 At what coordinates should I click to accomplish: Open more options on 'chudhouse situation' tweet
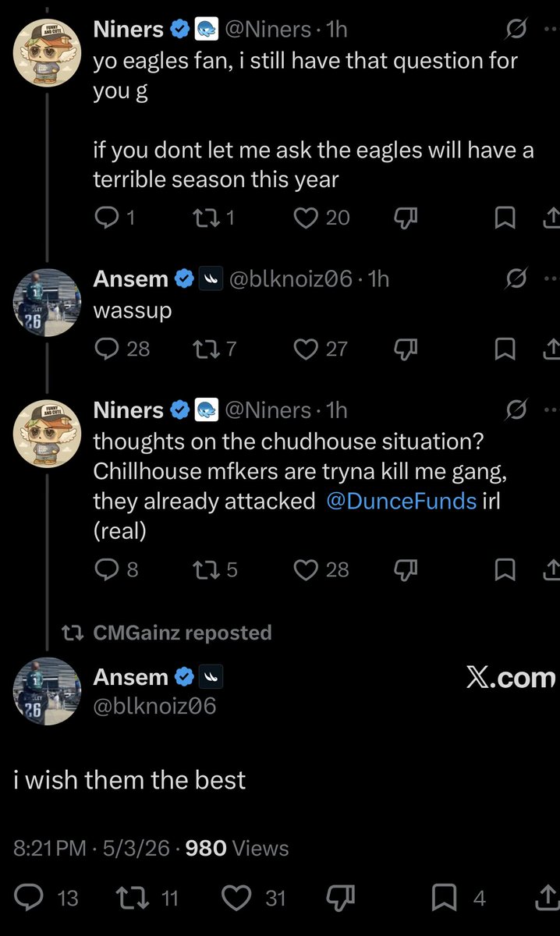click(551, 409)
